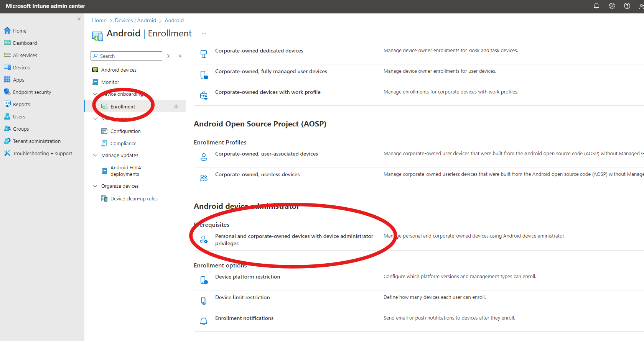Click device administrator privileges icon
Screen dimensions: 644x341
coord(204,240)
